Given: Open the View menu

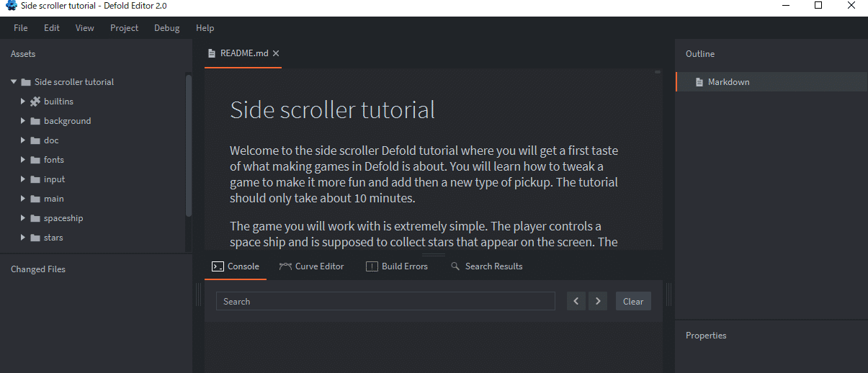Looking at the screenshot, I should coord(85,28).
